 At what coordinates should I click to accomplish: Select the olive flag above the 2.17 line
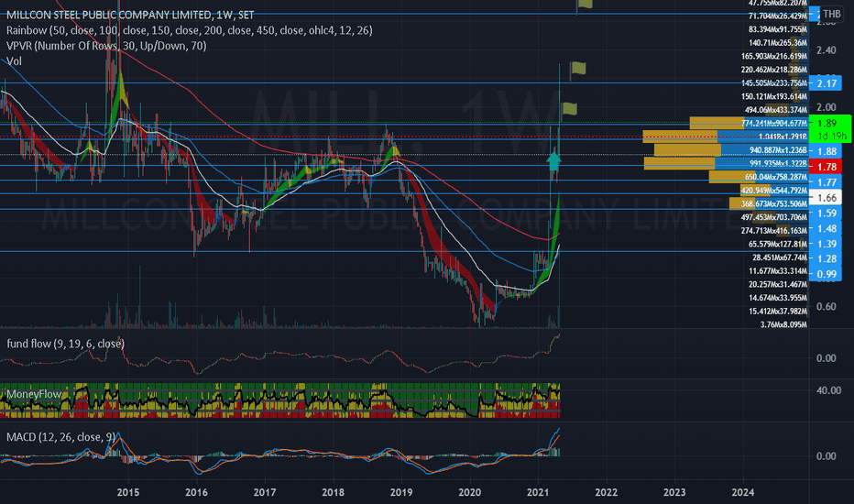578,68
